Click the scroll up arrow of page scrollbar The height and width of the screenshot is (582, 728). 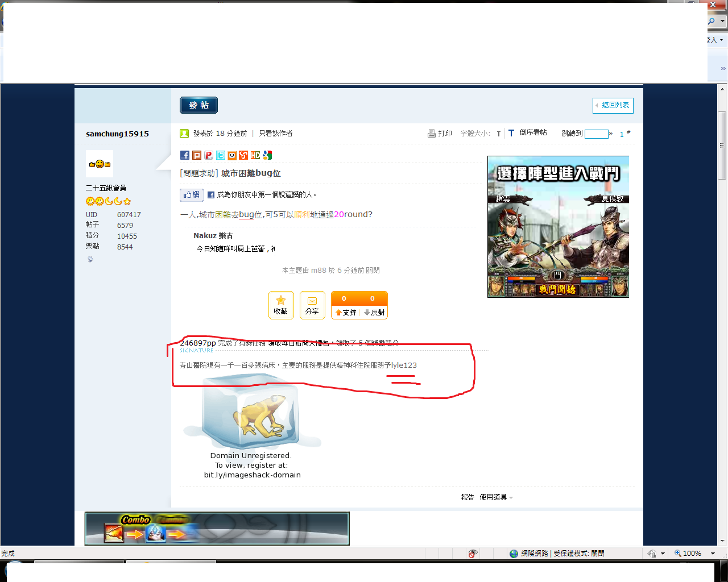[x=722, y=89]
